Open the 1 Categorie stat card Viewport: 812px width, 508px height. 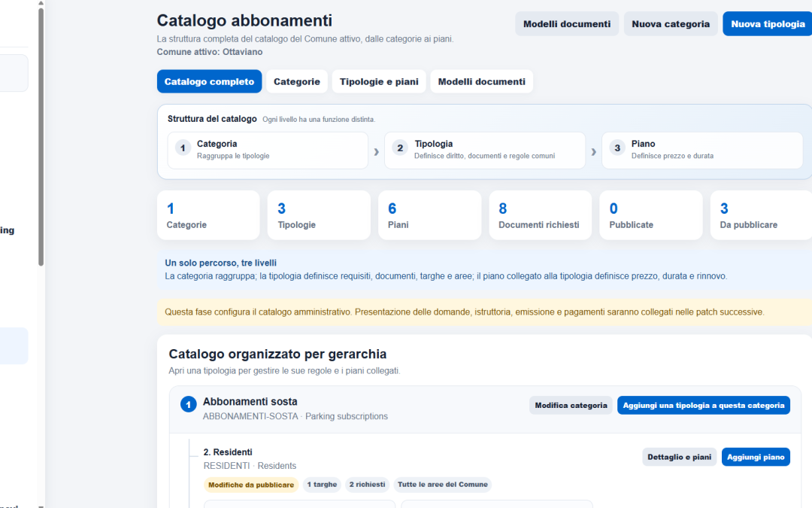pyautogui.click(x=208, y=215)
